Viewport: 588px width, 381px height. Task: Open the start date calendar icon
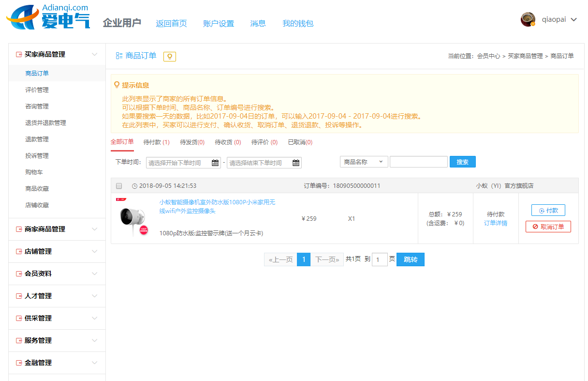point(215,163)
